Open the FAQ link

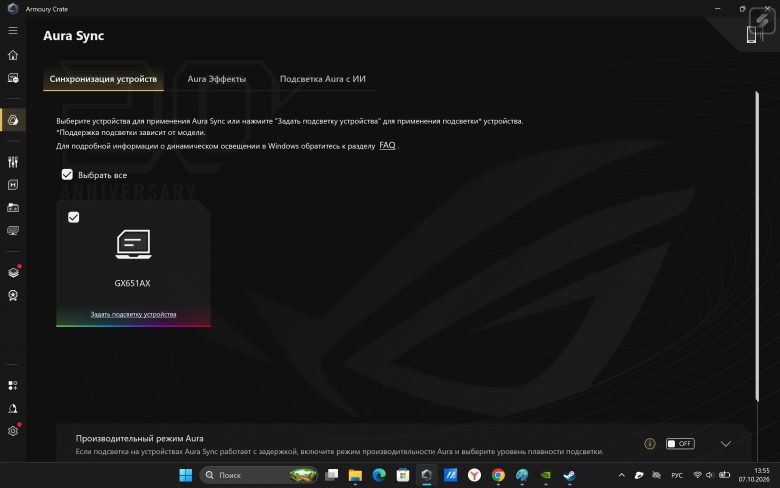[387, 145]
